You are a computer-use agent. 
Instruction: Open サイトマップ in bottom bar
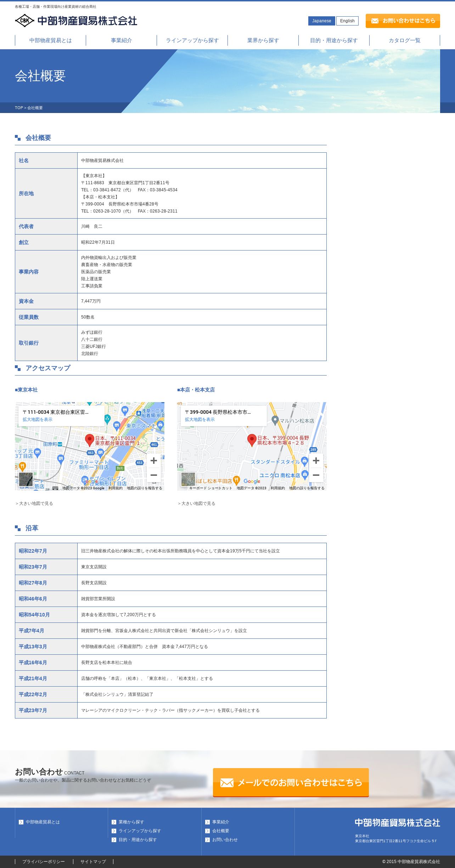pos(93,862)
